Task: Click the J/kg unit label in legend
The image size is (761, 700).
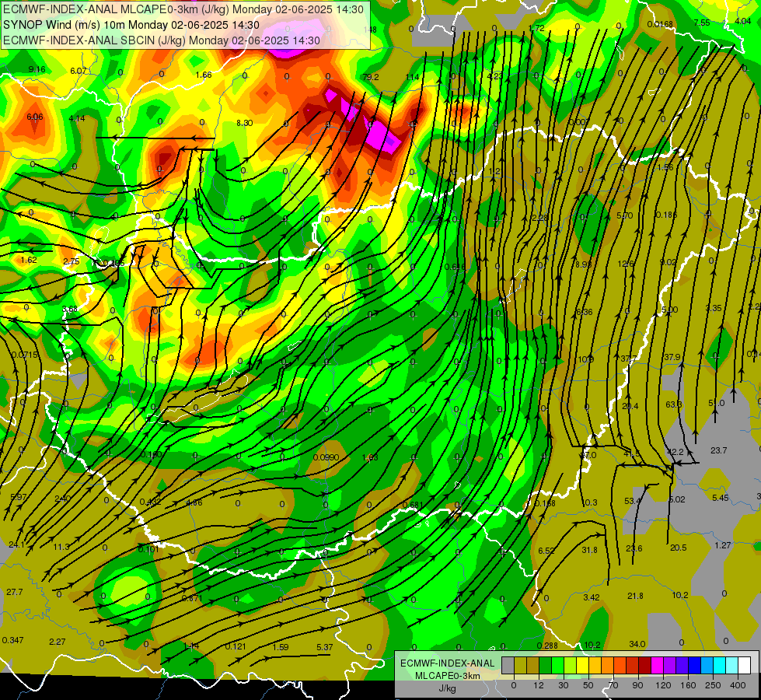Action: [448, 688]
